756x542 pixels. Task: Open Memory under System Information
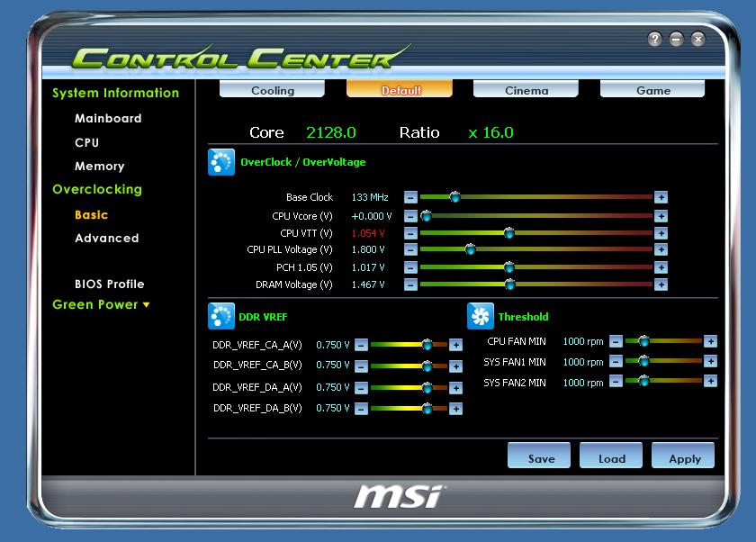(x=100, y=166)
